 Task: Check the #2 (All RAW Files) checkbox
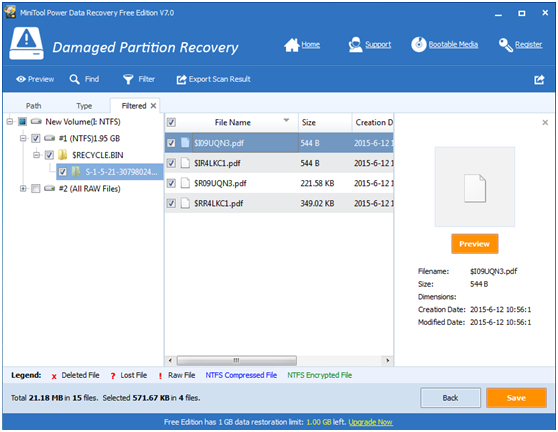pyautogui.click(x=36, y=189)
